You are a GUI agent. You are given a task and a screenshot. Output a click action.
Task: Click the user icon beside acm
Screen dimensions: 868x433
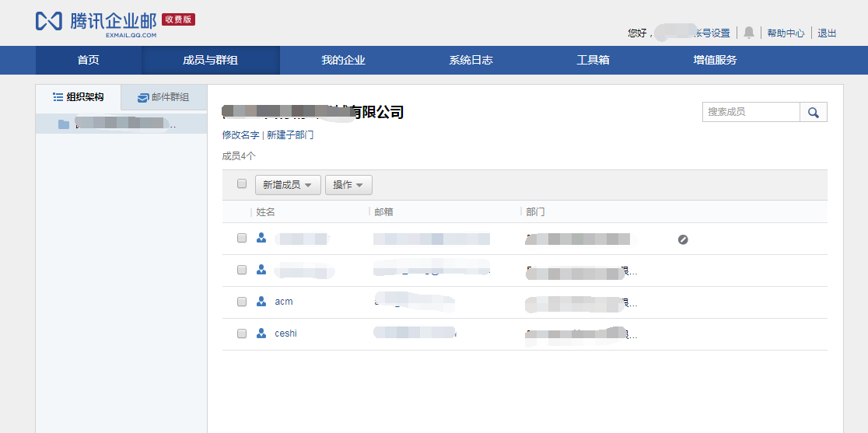pyautogui.click(x=261, y=302)
